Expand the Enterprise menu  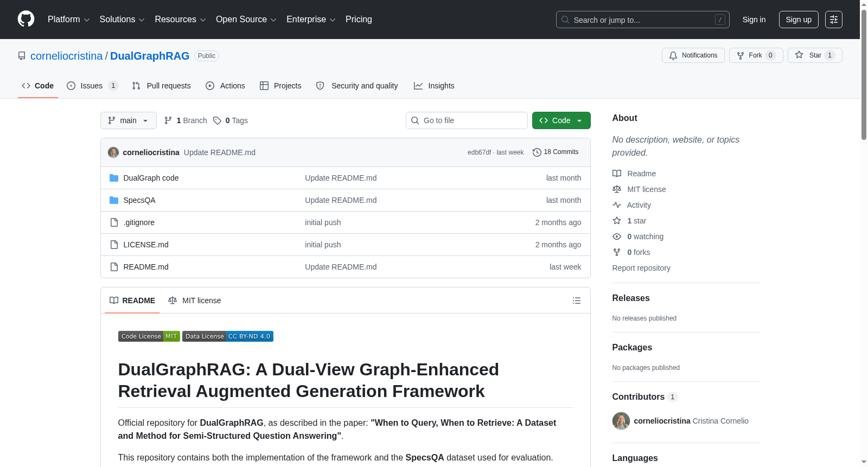[x=311, y=20]
